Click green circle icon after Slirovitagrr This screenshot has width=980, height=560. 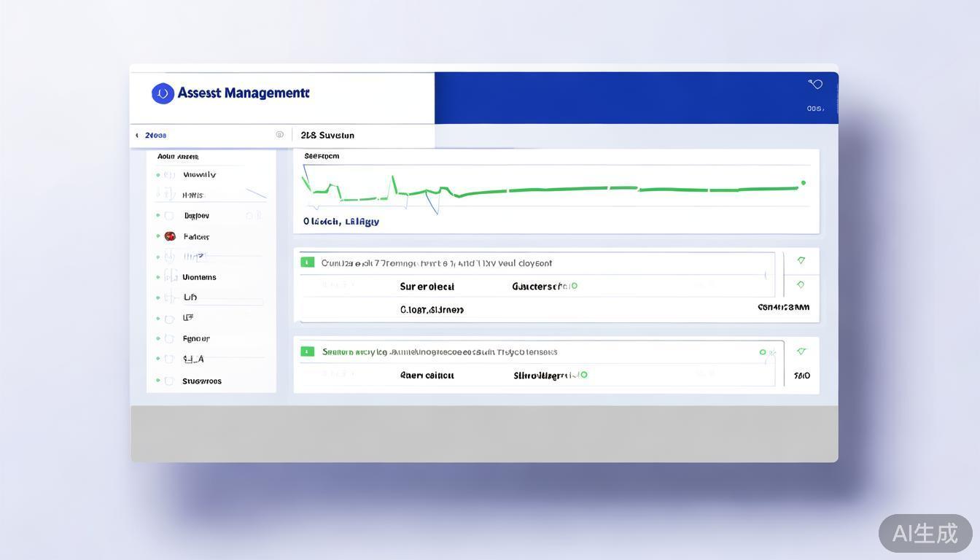pos(583,375)
